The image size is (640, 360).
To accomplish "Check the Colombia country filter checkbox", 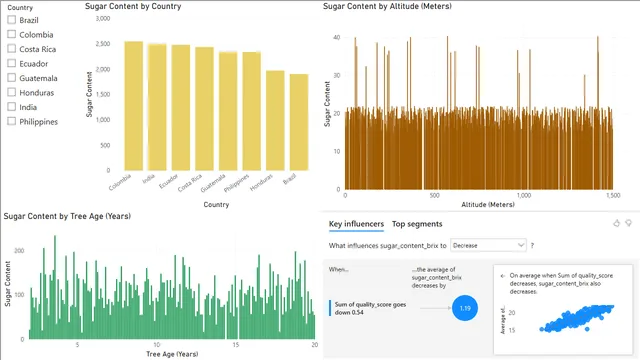I will tap(11, 34).
